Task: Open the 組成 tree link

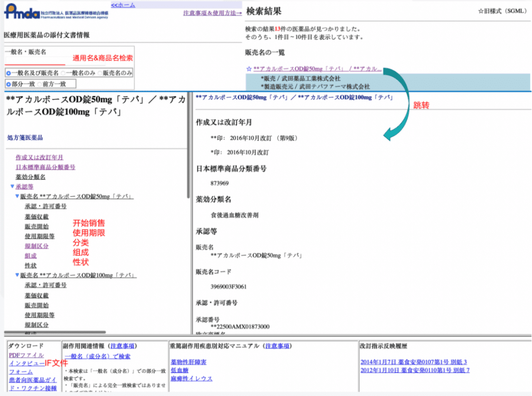Action: [31, 256]
